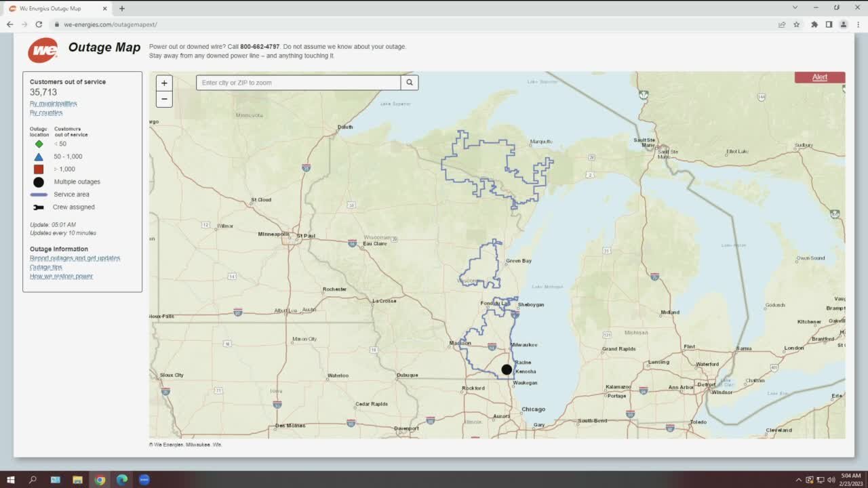This screenshot has width=868, height=488.
Task: Click the Update: 05:01 AM text
Action: pos(53,224)
